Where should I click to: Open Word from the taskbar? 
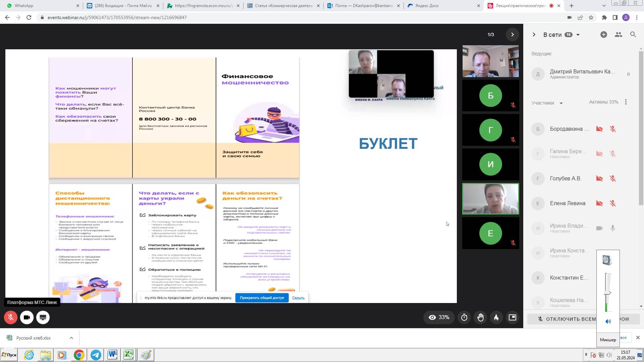[x=112, y=355]
